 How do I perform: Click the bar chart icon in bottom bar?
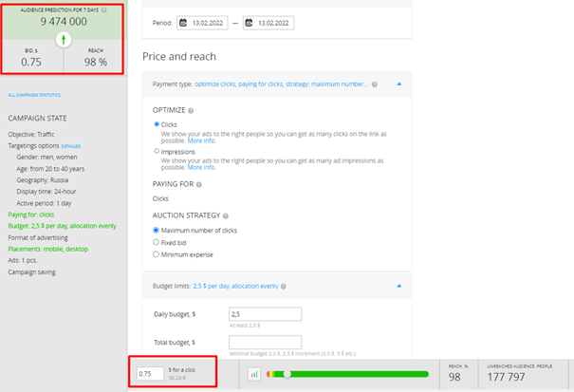click(254, 374)
